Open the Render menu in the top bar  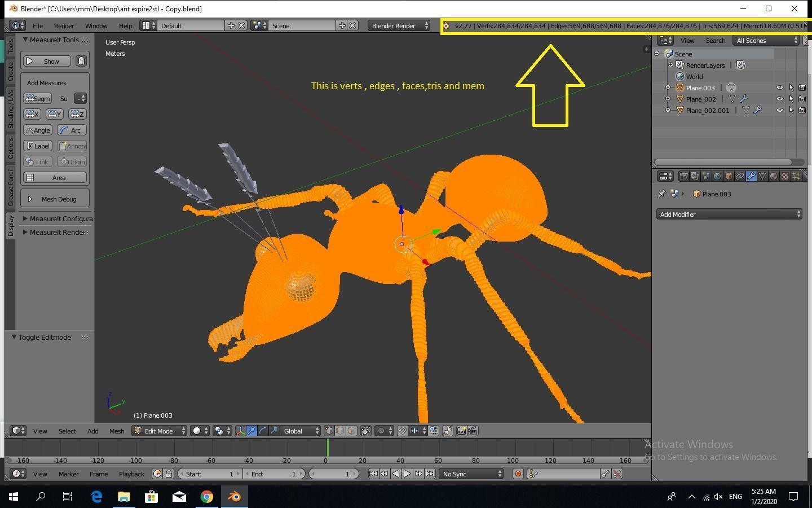pyautogui.click(x=64, y=25)
